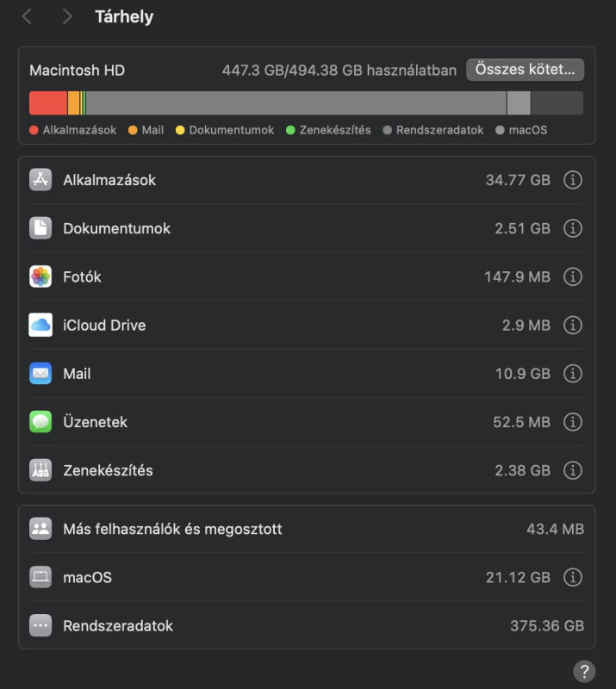Click the red Alkalmazások storage bar segment
The height and width of the screenshot is (689, 616).
pyautogui.click(x=48, y=102)
